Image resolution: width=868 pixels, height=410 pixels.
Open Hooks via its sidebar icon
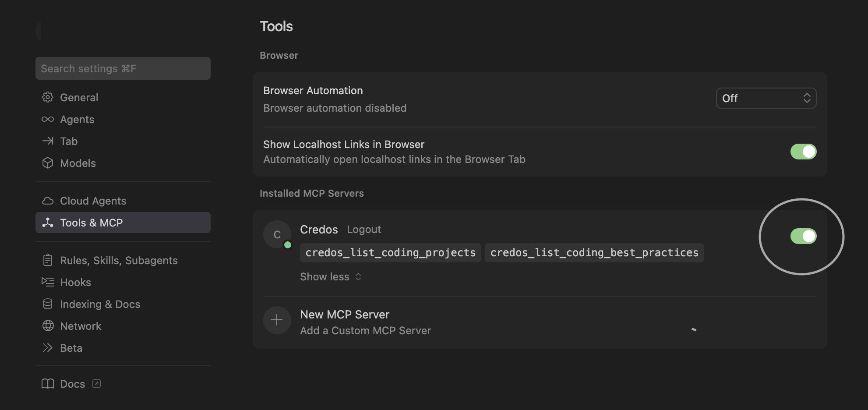(48, 282)
